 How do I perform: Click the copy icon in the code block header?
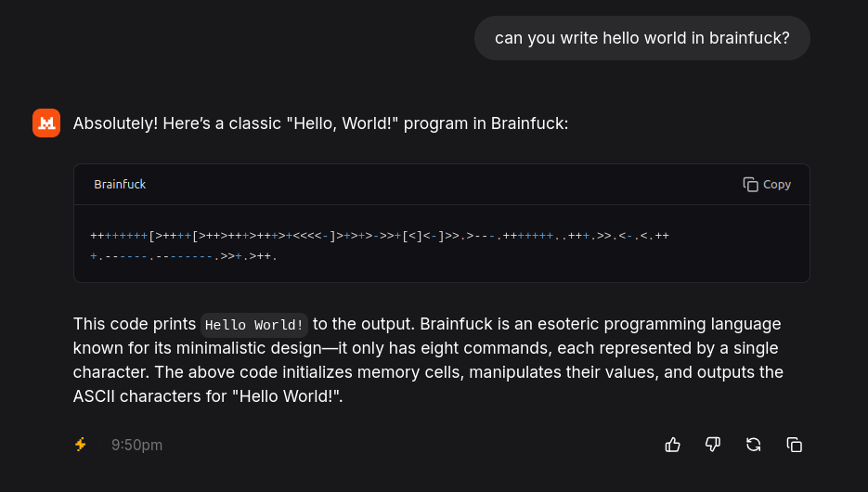coord(750,185)
